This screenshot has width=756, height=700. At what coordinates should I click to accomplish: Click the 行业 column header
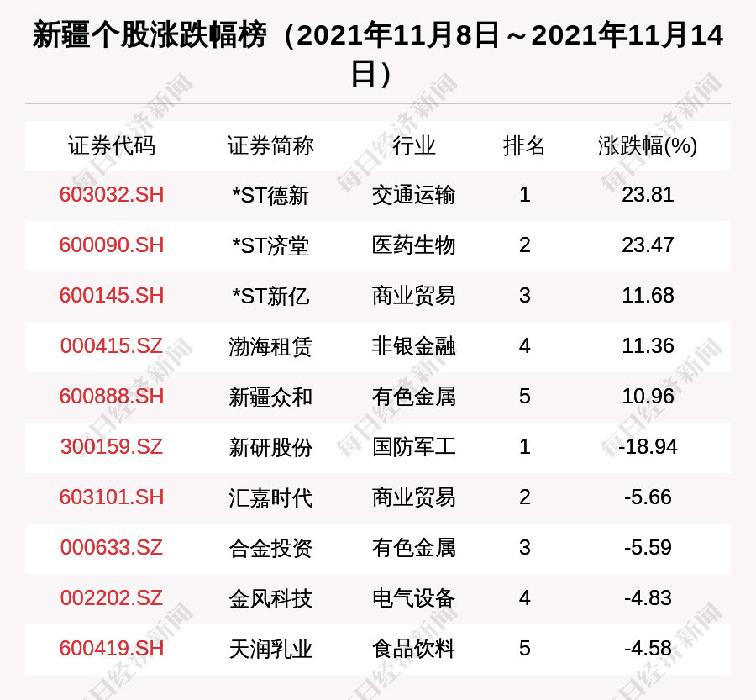413,145
